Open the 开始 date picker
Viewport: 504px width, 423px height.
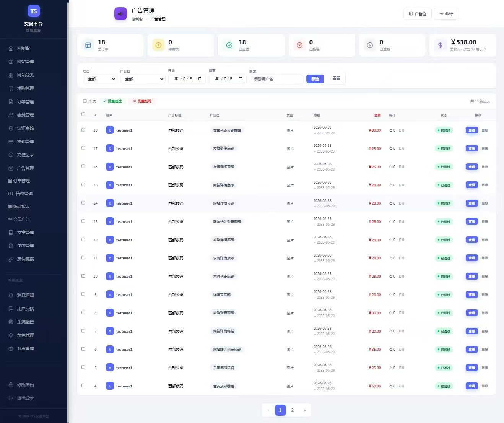click(x=187, y=79)
